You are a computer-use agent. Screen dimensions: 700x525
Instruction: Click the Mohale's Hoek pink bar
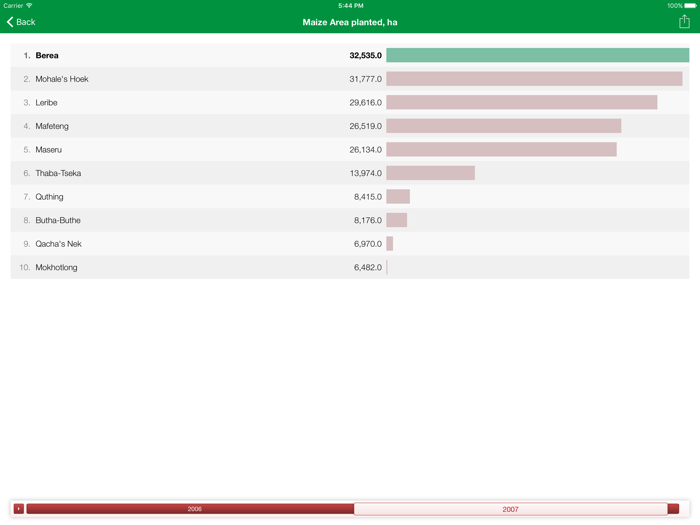tap(534, 79)
